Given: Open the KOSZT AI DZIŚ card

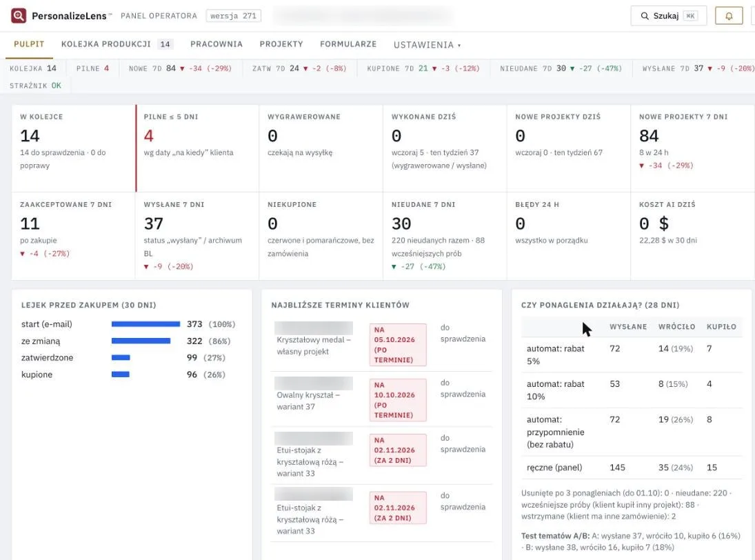Looking at the screenshot, I should [x=693, y=236].
